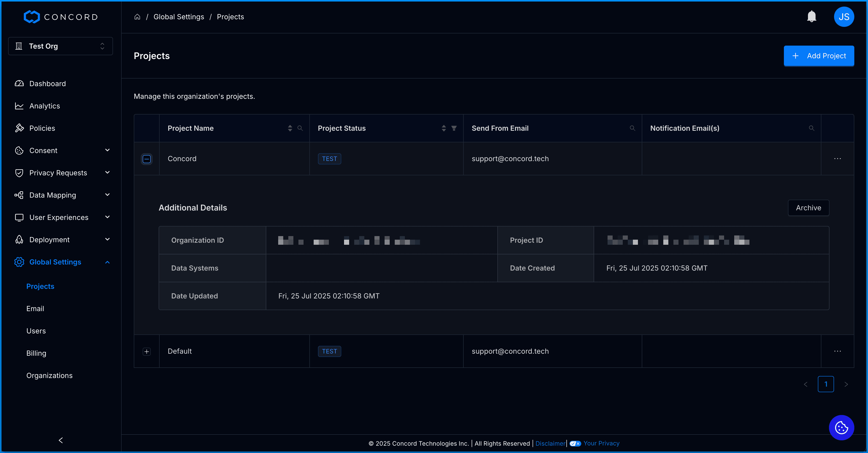
Task: Expand the Default project row
Action: point(147,352)
